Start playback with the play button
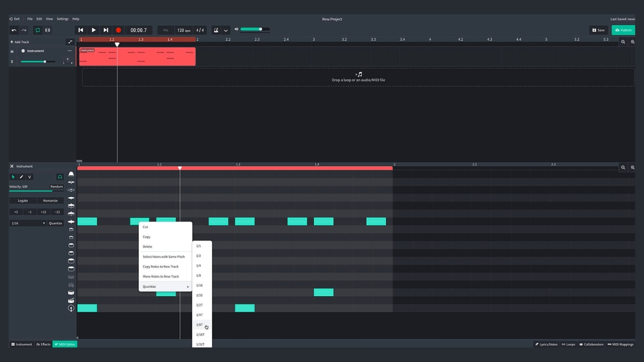Screen dimensions: 644x362 pos(94,30)
